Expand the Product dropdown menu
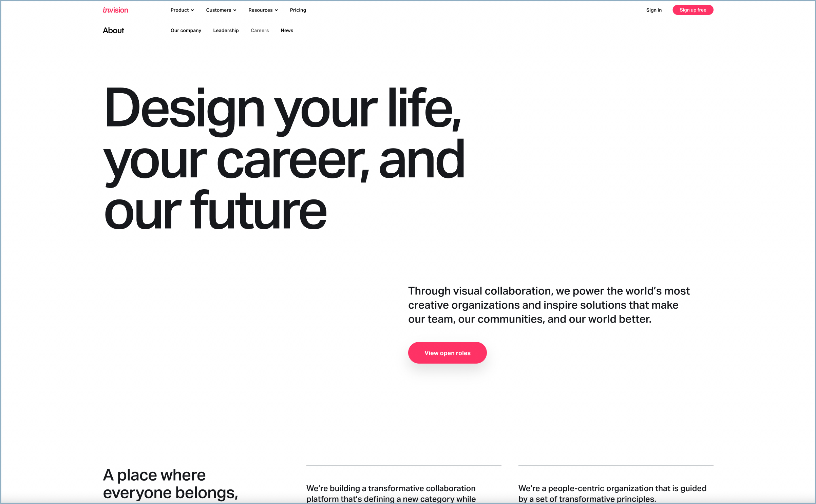This screenshot has width=816, height=504. point(181,10)
